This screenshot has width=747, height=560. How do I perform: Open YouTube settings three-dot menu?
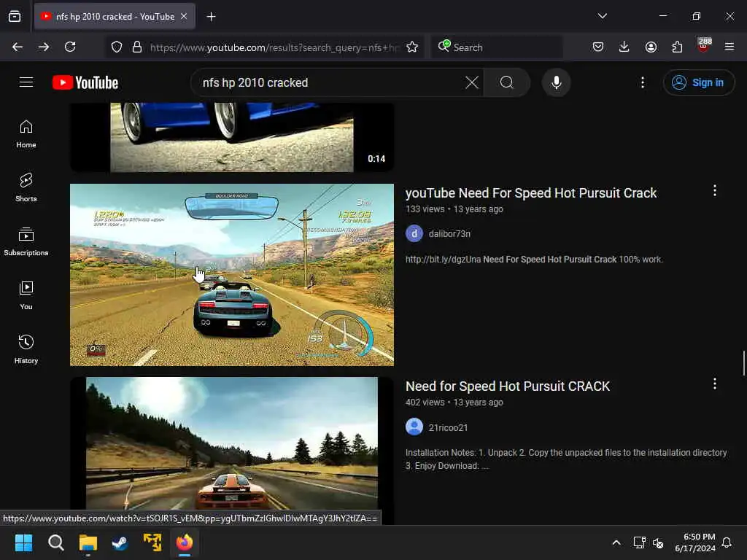643,82
